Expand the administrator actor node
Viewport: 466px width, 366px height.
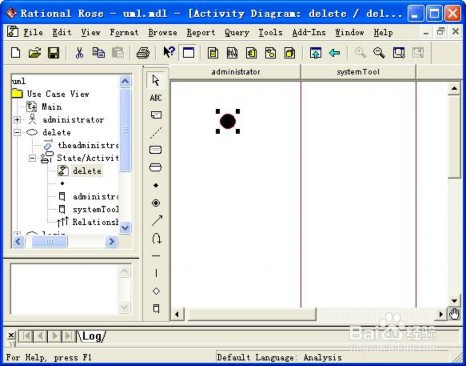coord(17,119)
